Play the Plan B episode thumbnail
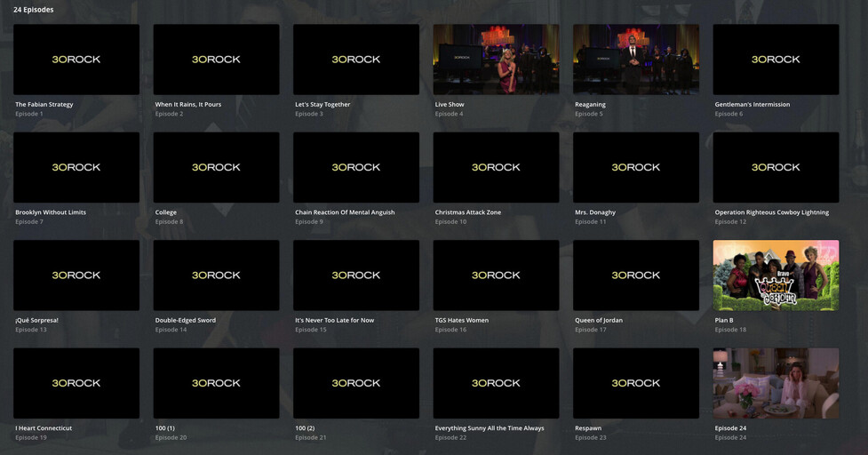 tap(776, 275)
